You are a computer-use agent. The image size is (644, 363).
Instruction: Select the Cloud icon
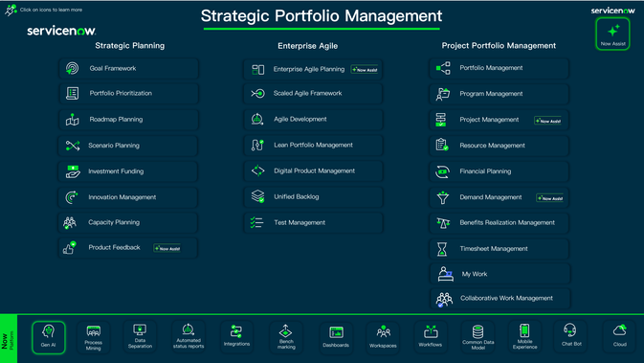620,337
